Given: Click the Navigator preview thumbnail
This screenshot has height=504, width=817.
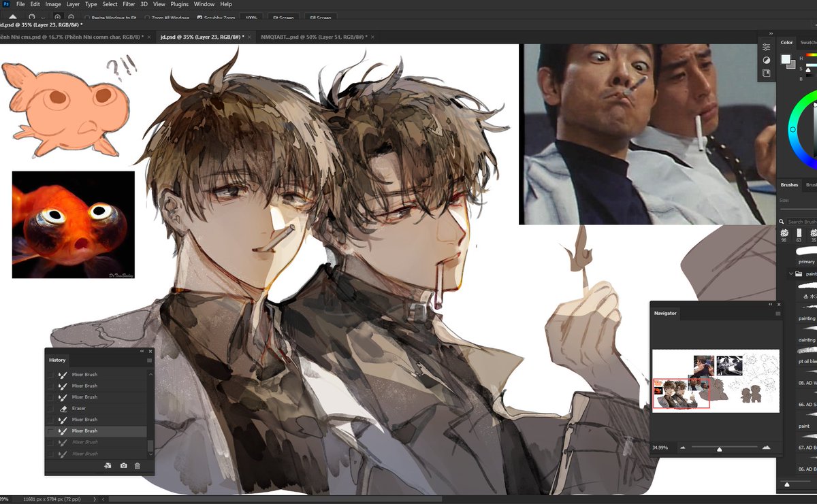Looking at the screenshot, I should (716, 381).
